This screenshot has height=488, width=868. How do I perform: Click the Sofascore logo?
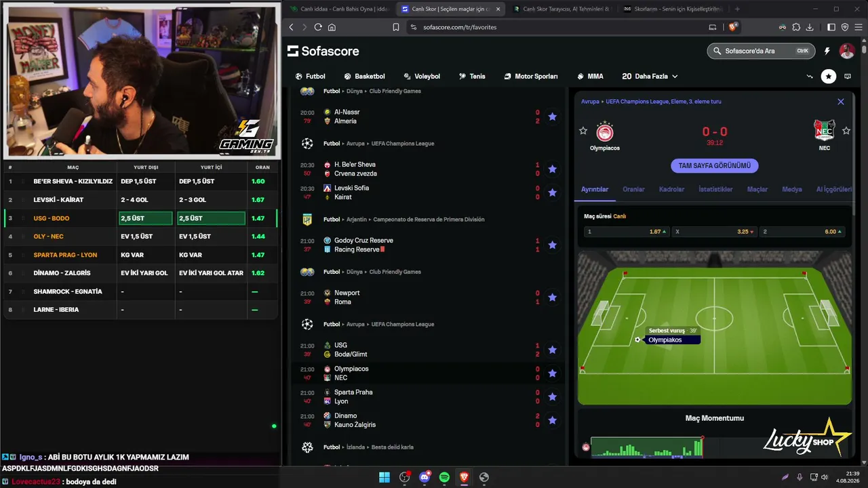tap(323, 52)
